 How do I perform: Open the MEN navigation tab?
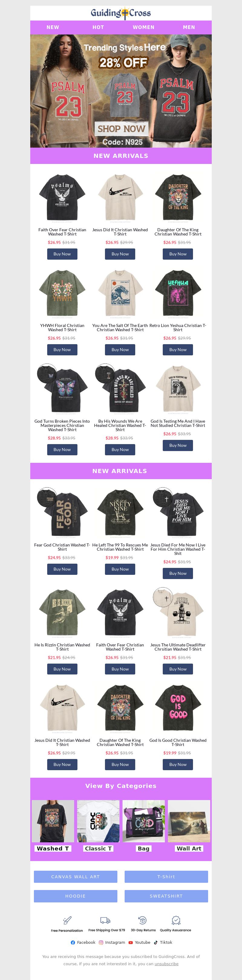[189, 27]
